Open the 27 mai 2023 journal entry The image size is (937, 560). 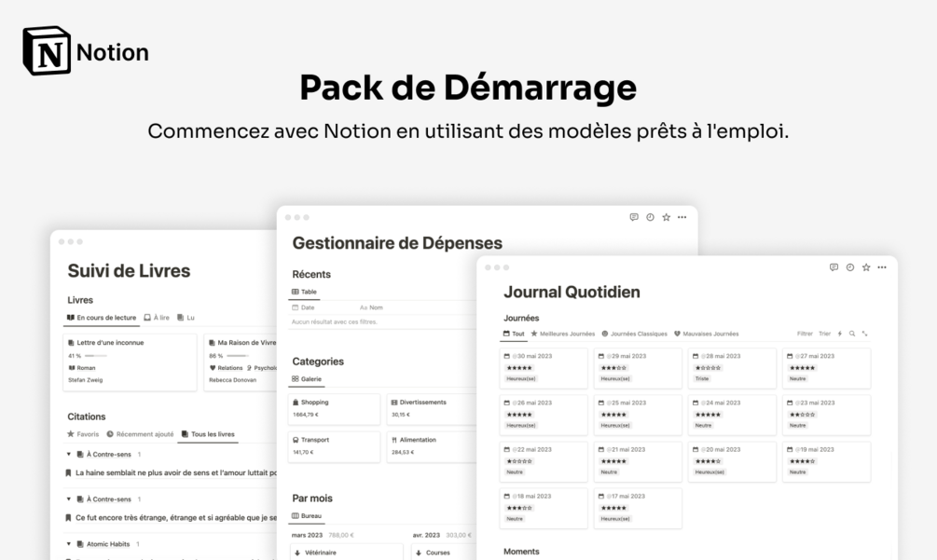tap(826, 368)
